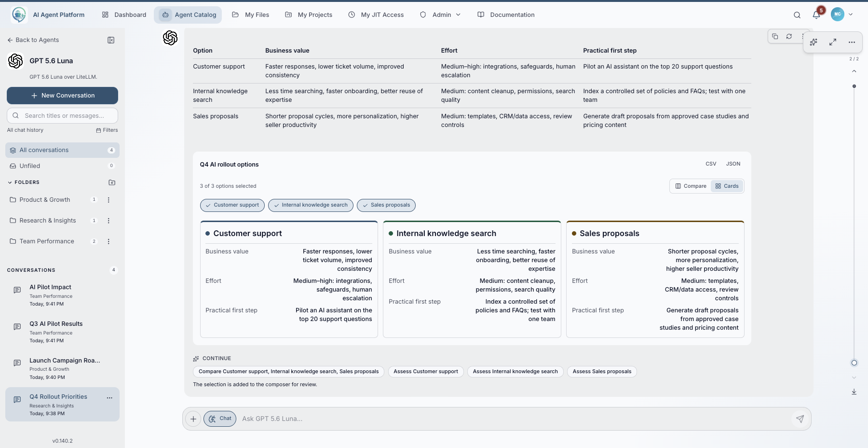Open the three-dot more options in the floating toolbar
Image resolution: width=868 pixels, height=448 pixels.
coord(852,42)
